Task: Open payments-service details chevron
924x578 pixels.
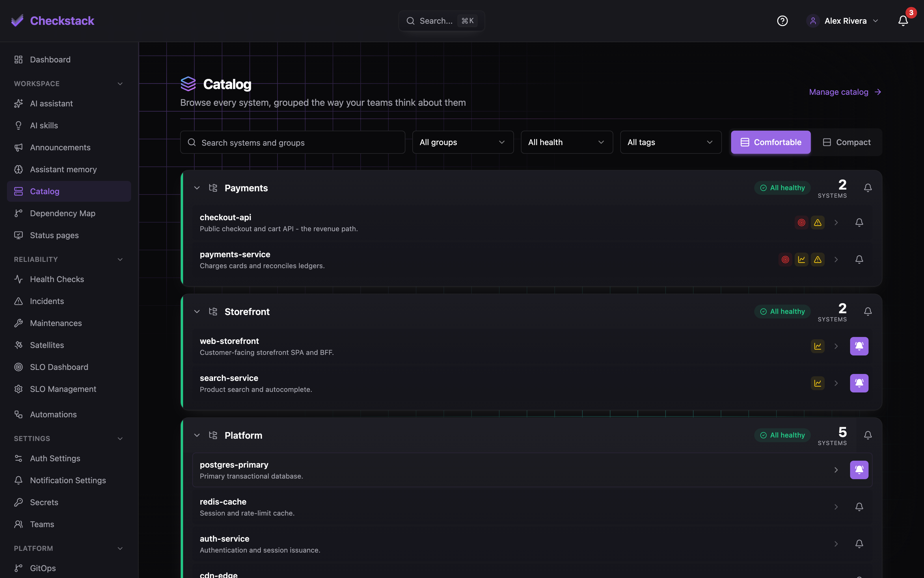Action: (x=836, y=260)
